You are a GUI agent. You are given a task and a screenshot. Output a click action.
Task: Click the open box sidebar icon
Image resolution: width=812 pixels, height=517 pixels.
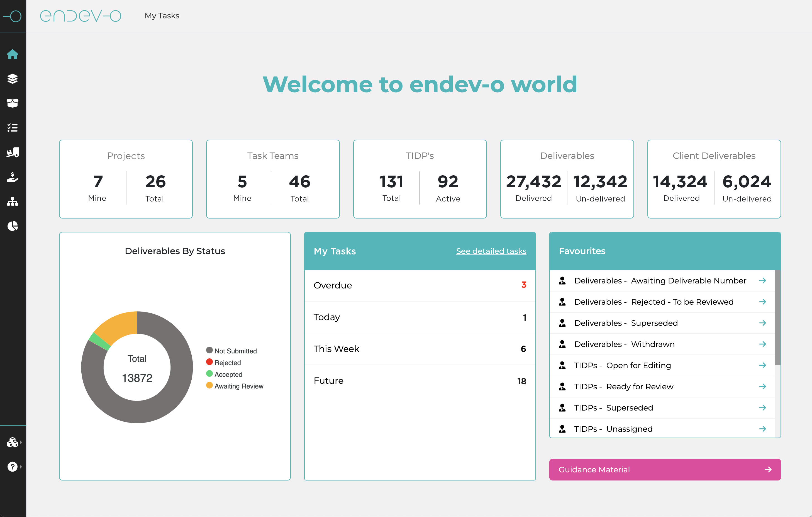click(x=13, y=103)
